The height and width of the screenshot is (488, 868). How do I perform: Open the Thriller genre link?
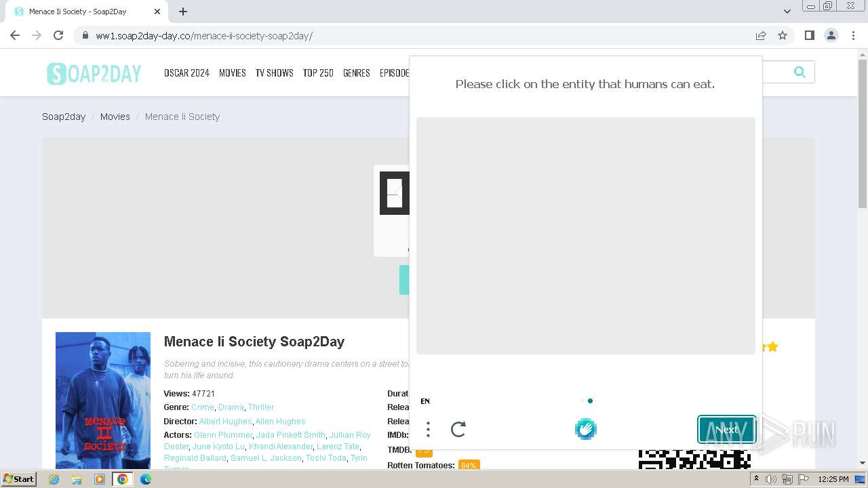[261, 407]
